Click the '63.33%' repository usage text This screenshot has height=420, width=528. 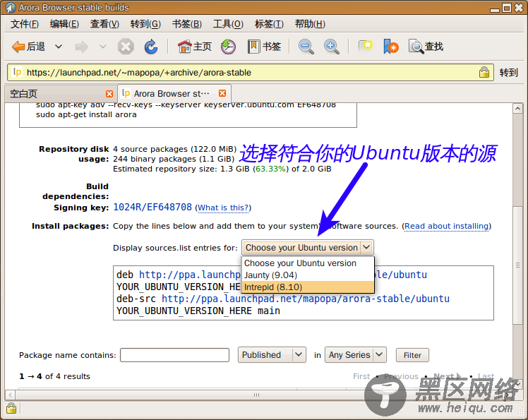coord(270,169)
